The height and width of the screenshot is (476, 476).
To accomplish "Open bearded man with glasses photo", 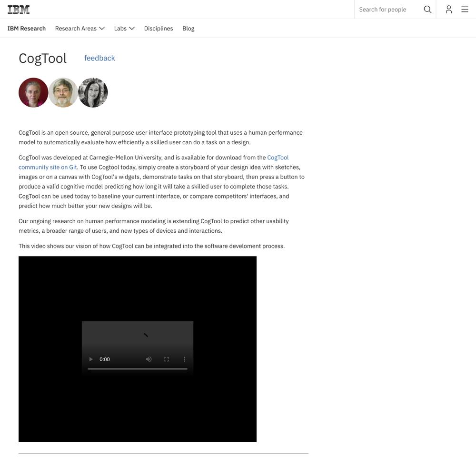I will 63,93.
